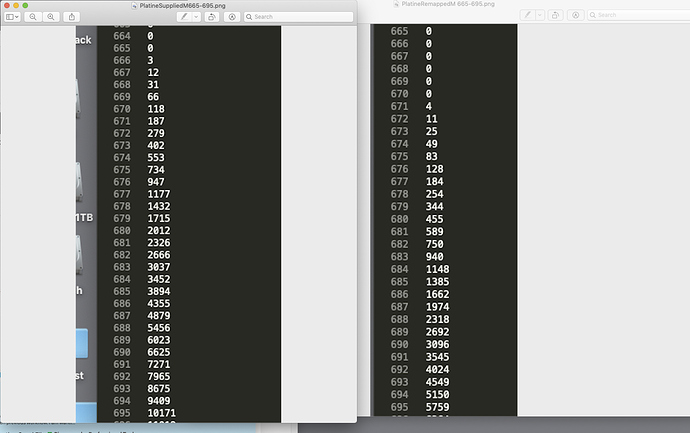Open Markup toolbar icon in PlatineRemappedM window
Screen dimensions: 690x433
[x=575, y=16]
